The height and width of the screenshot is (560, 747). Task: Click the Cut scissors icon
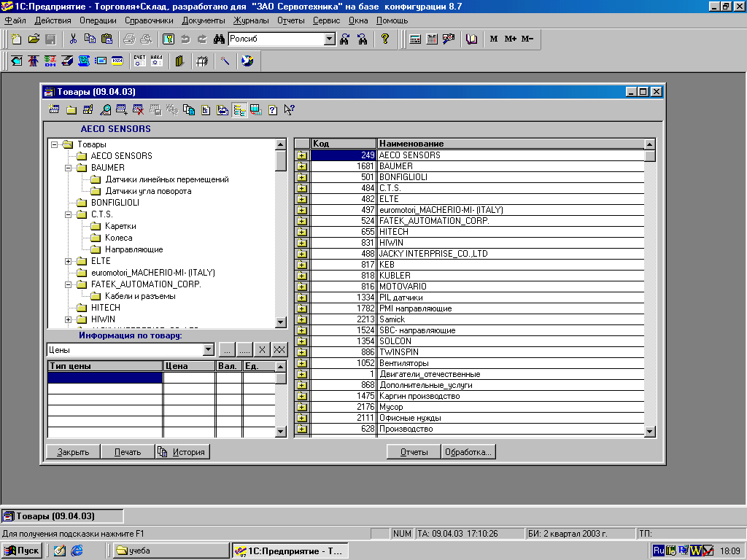tap(73, 39)
